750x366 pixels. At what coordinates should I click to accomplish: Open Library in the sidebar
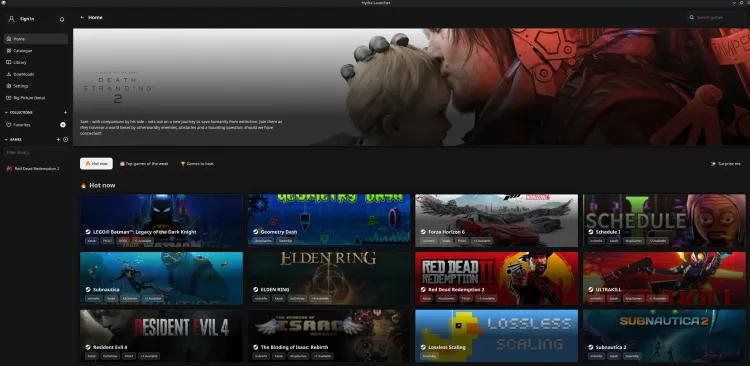coord(36,62)
